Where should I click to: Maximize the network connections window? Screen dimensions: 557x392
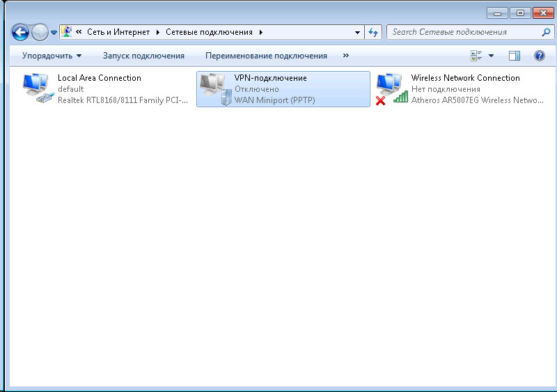520,13
